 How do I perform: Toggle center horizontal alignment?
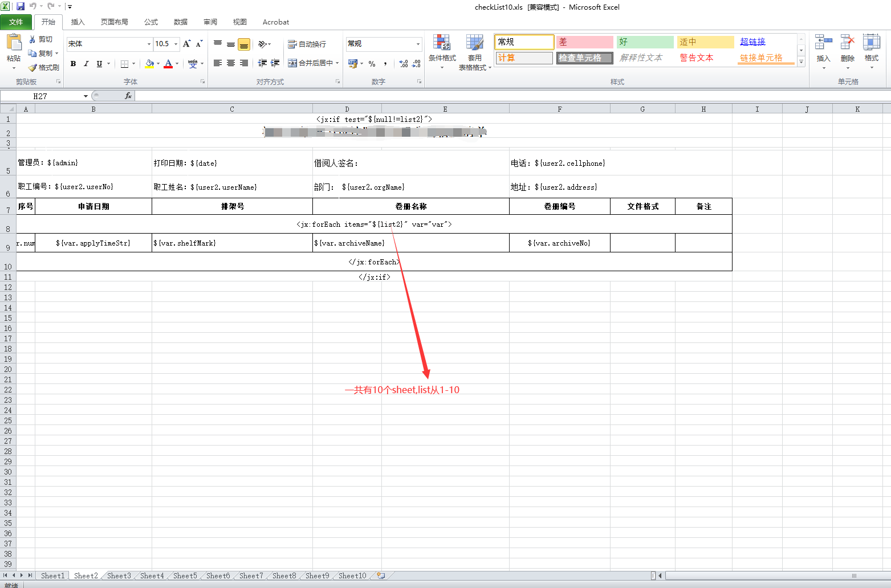[231, 63]
